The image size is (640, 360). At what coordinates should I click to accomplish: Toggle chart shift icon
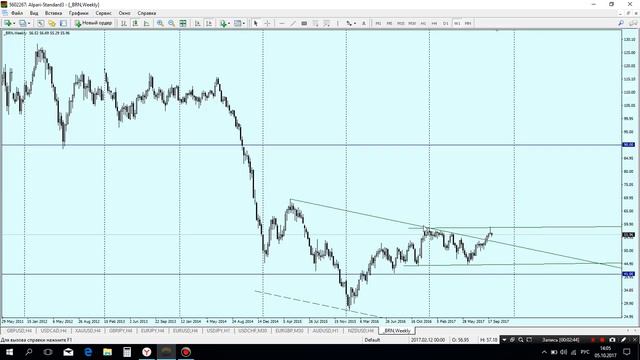[x=209, y=24]
